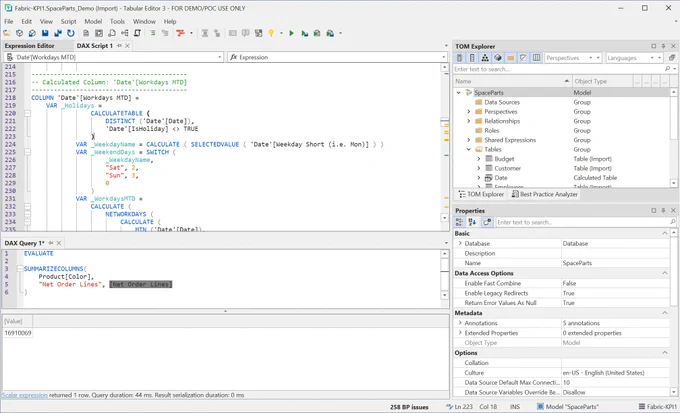This screenshot has width=680, height=413.
Task: Click the increase indent toolbar icon
Action: coord(152,33)
